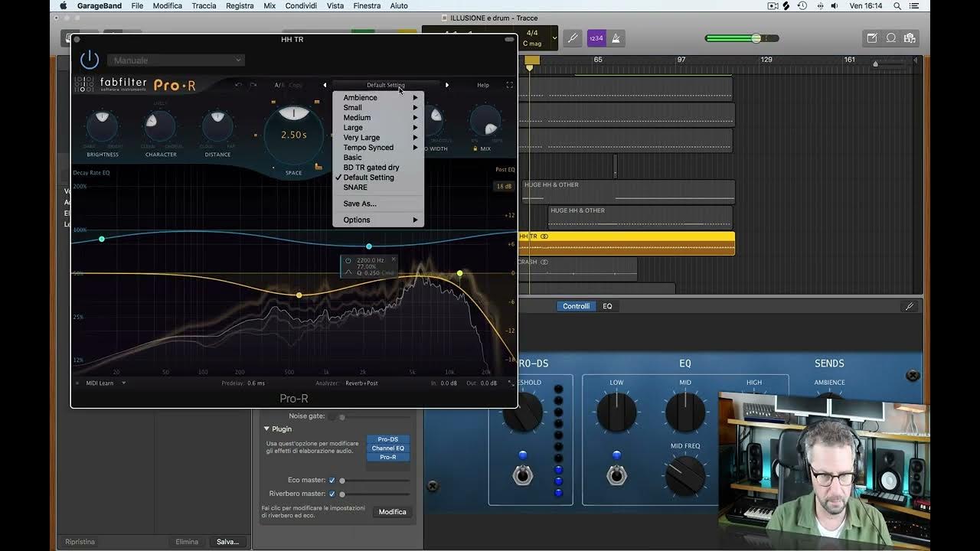
Task: Close the EQ band parameter popup
Action: 394,259
